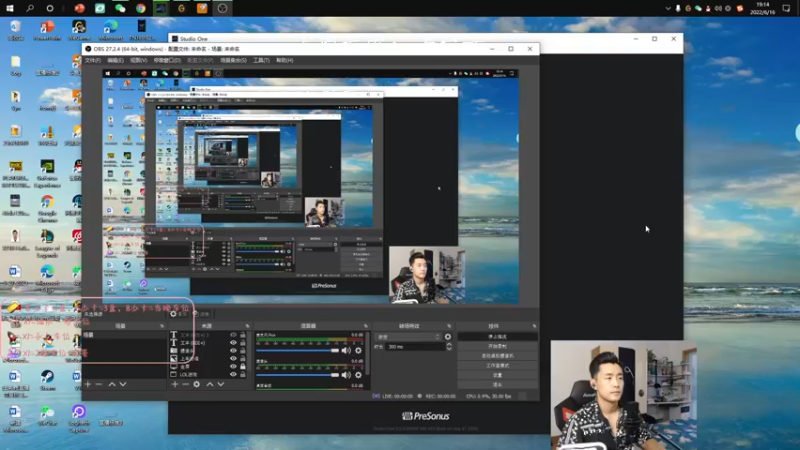This screenshot has height=450, width=800.
Task: Pop out the Sources (来源) dock
Action: (247, 326)
